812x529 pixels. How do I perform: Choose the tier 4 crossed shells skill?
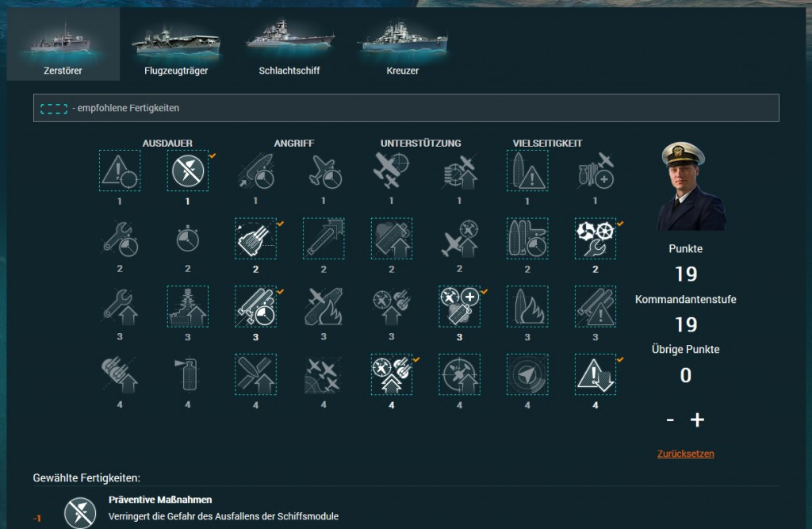click(x=255, y=374)
